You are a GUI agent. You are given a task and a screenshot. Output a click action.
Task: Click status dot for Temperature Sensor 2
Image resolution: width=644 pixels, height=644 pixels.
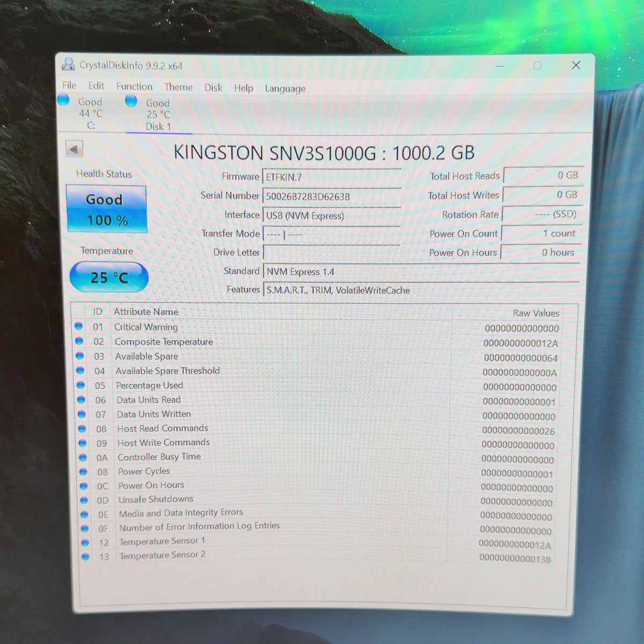(85, 557)
